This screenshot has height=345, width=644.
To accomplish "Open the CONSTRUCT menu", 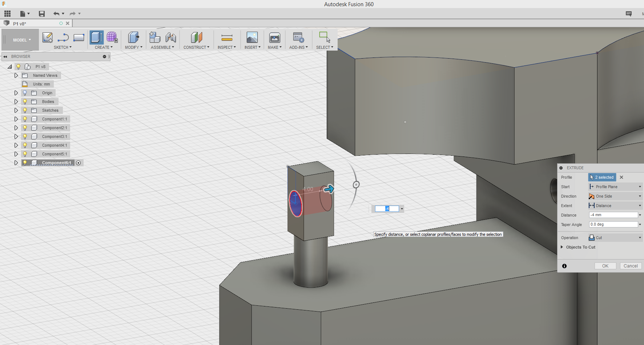I will click(x=196, y=47).
